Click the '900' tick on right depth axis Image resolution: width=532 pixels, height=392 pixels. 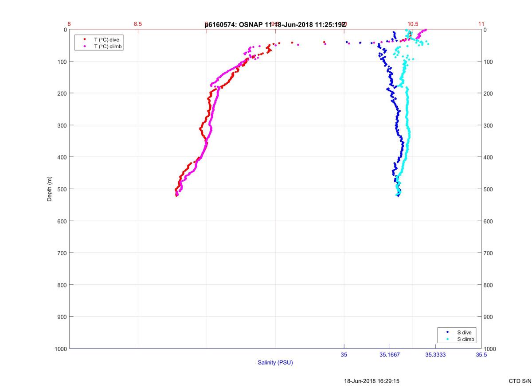pos(489,317)
